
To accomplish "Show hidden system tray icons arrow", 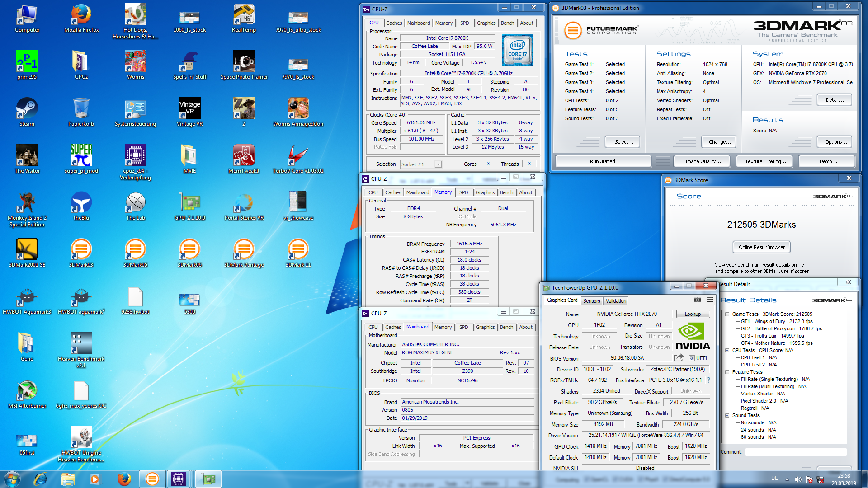I will pos(787,479).
